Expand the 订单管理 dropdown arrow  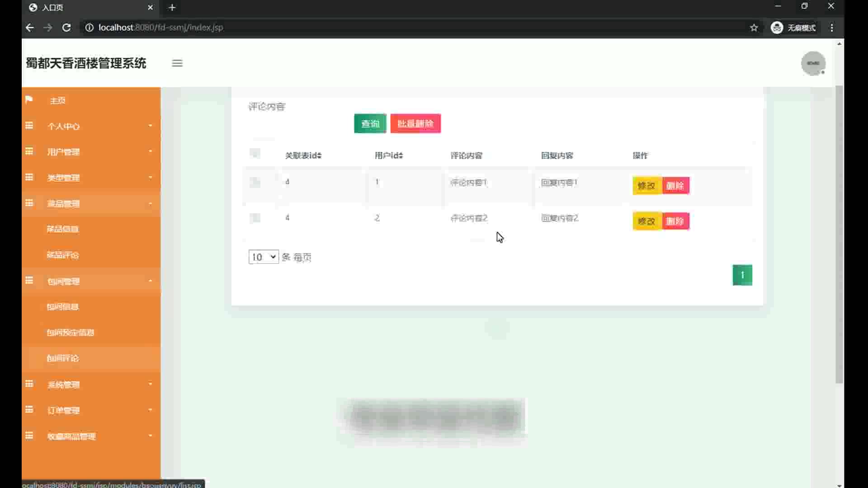151,409
